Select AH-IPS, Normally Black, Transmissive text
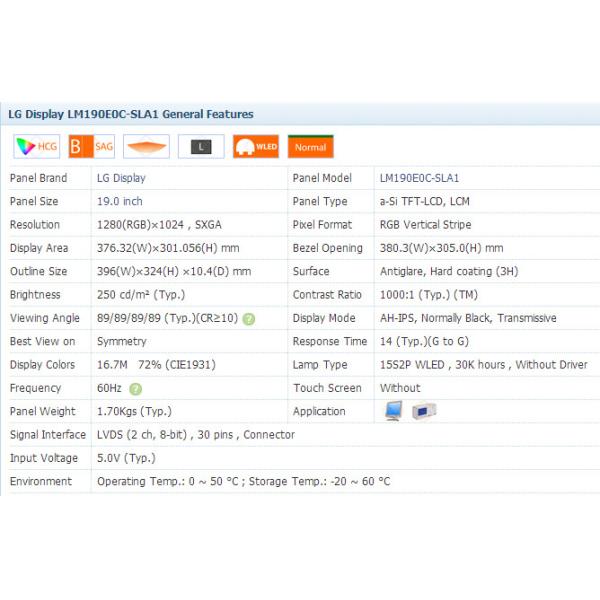The height and width of the screenshot is (600, 600). 468,318
